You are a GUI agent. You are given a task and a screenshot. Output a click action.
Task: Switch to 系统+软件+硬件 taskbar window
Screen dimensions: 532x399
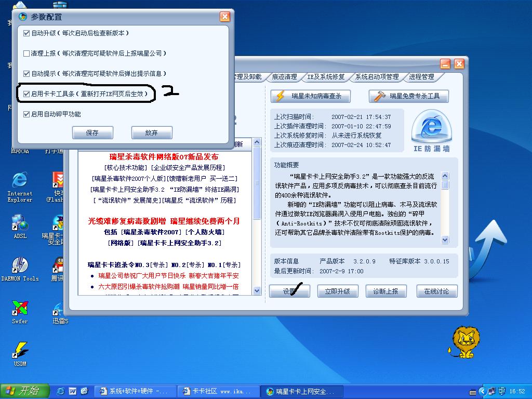[x=135, y=391]
